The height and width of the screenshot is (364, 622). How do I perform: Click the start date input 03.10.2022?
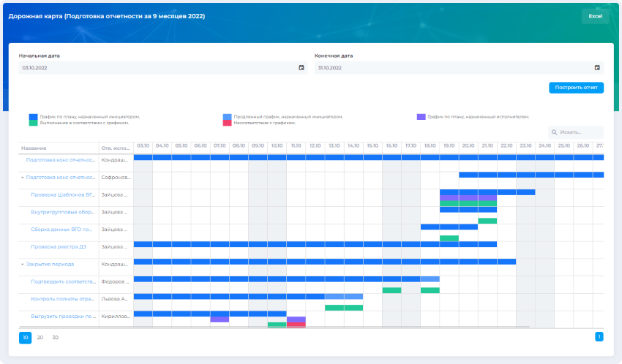[x=154, y=68]
